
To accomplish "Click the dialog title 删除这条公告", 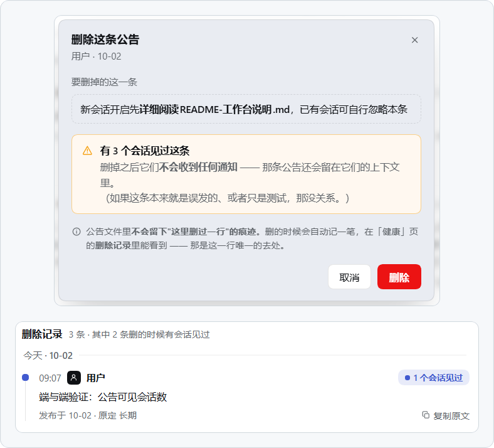I will [x=105, y=40].
